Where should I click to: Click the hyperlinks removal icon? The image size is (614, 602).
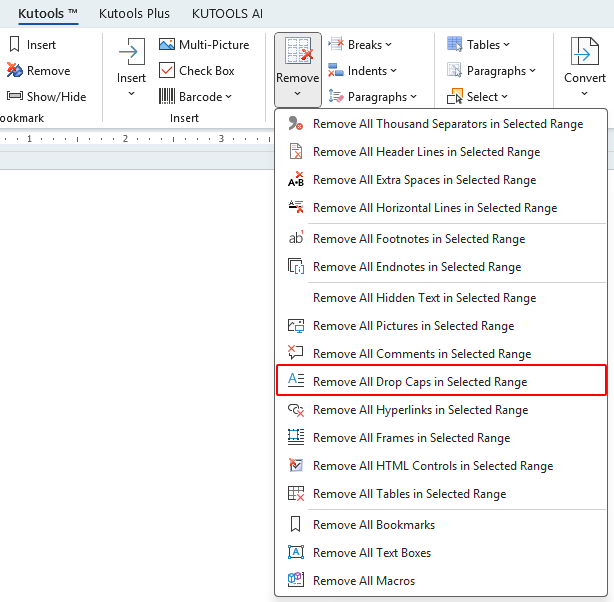pos(296,409)
